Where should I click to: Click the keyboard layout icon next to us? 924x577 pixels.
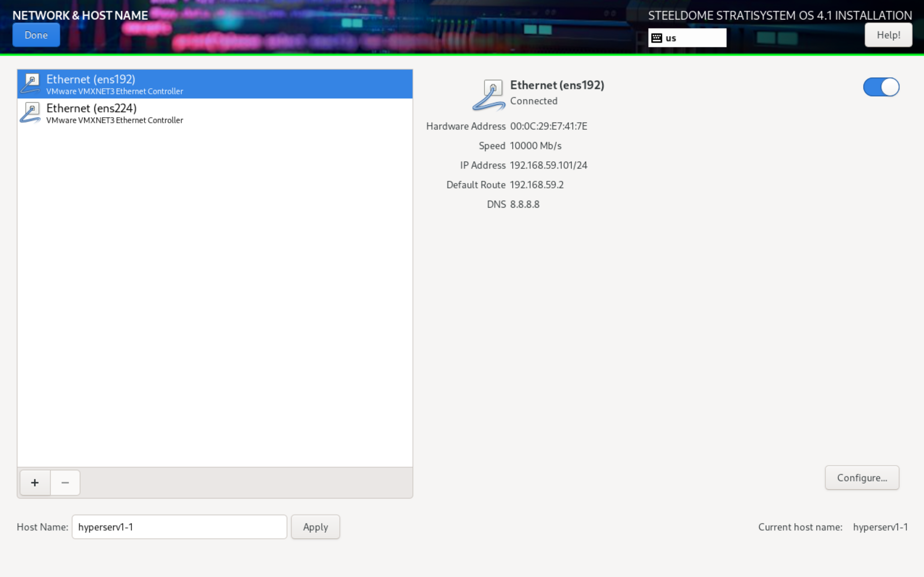click(x=657, y=38)
